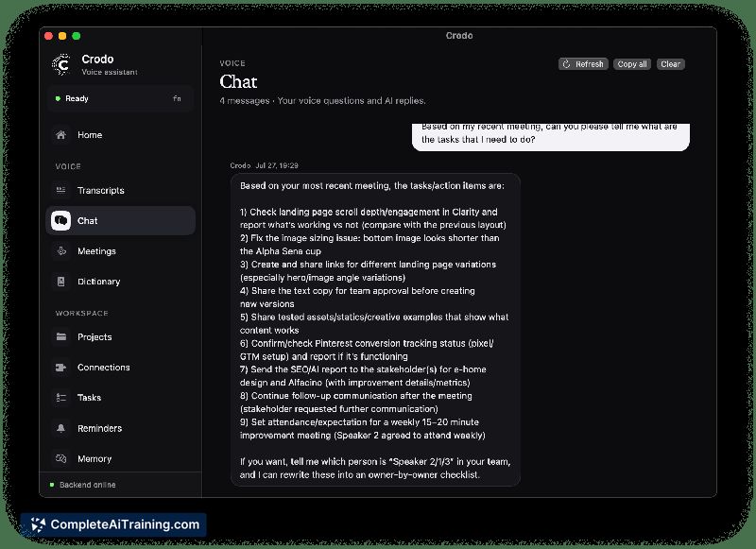
Task: Click the Home house icon
Action: (x=60, y=135)
